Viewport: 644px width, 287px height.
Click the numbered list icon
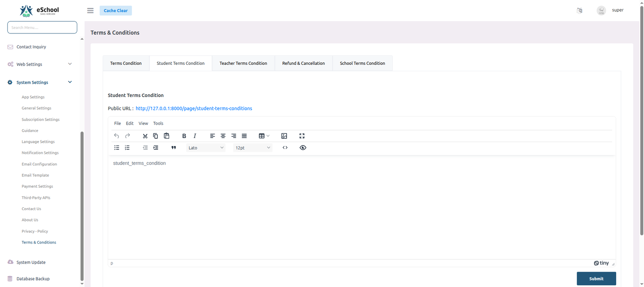(127, 148)
